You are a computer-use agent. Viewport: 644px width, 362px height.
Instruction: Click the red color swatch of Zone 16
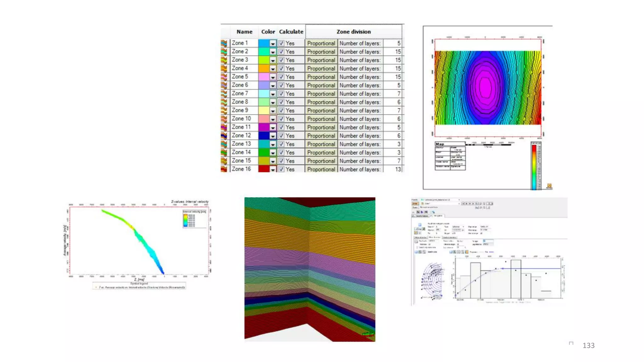tap(264, 169)
